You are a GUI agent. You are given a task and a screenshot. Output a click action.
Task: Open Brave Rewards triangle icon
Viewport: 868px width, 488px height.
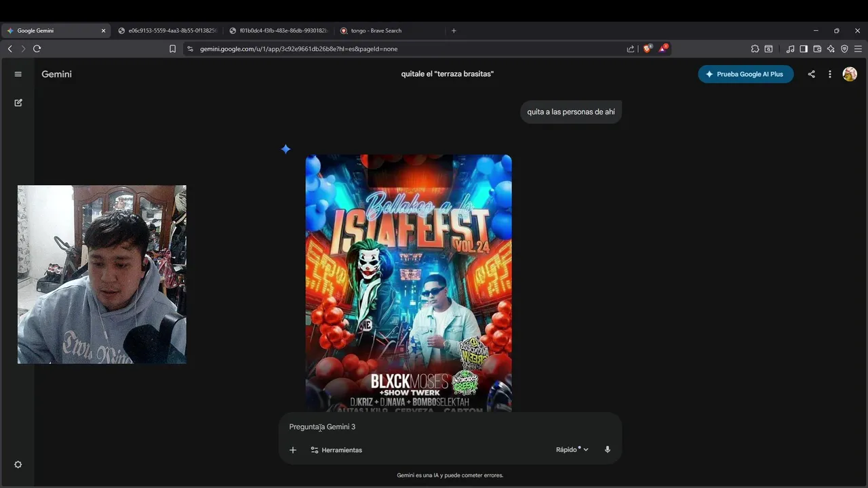663,48
